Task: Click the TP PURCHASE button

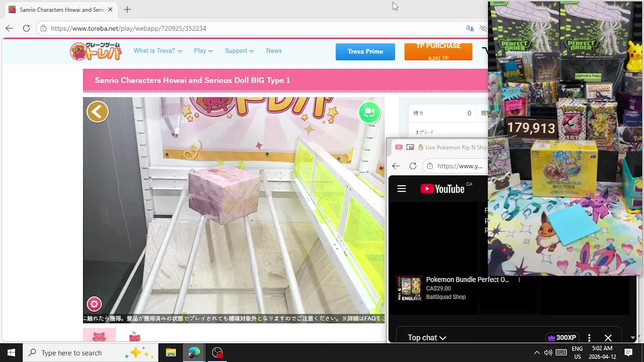Action: (438, 52)
